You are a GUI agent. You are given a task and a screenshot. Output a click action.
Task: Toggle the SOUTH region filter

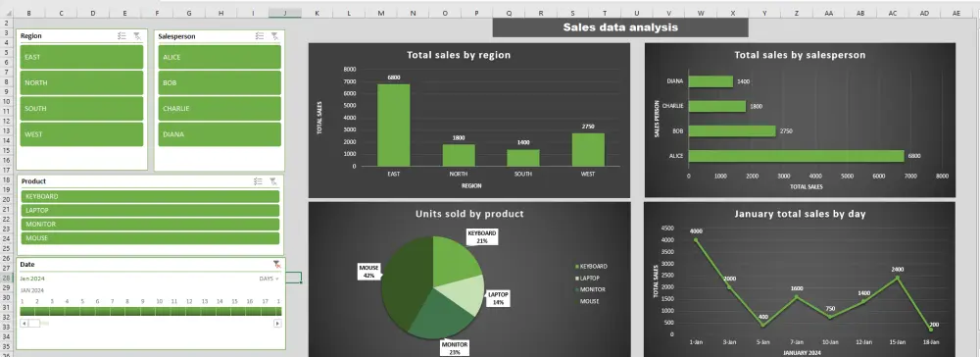81,108
